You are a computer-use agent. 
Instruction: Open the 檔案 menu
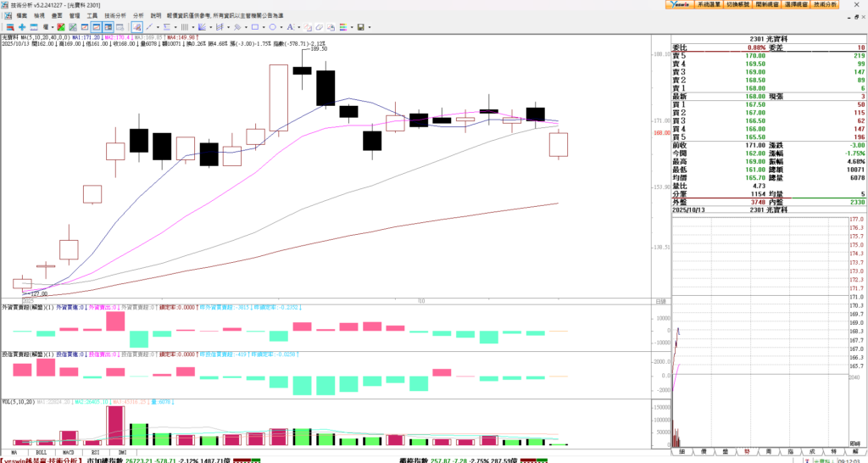(x=21, y=15)
